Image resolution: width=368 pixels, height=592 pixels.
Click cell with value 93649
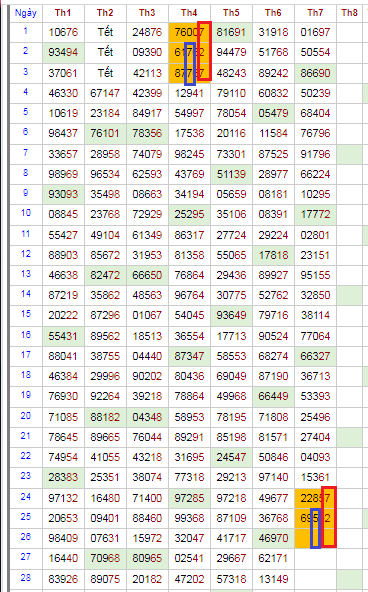click(x=231, y=315)
